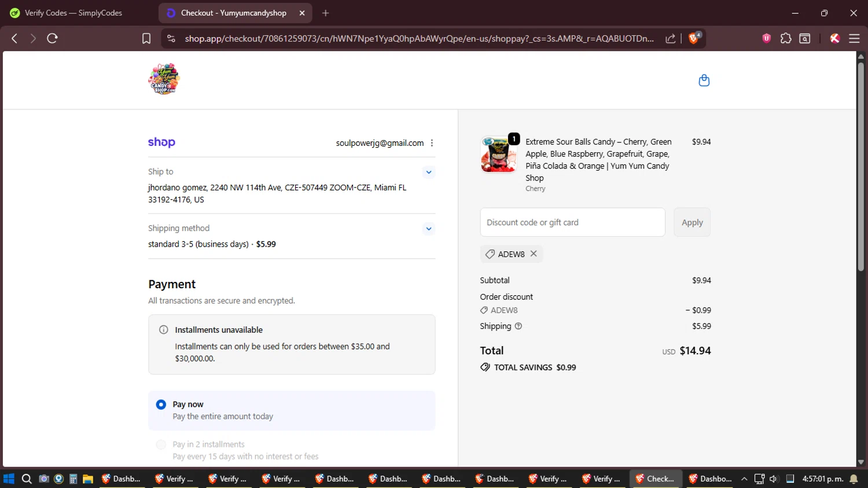
Task: Share this page via the share icon
Action: click(x=671, y=39)
